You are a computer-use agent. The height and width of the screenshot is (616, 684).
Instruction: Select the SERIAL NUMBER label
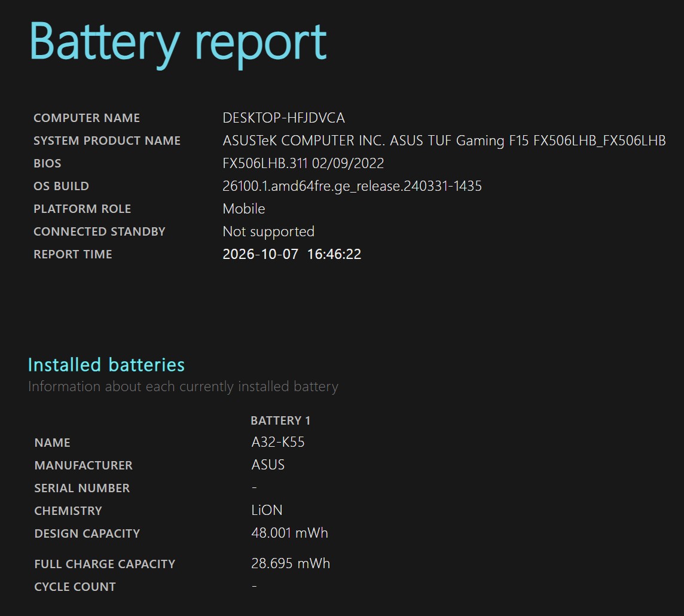click(82, 488)
